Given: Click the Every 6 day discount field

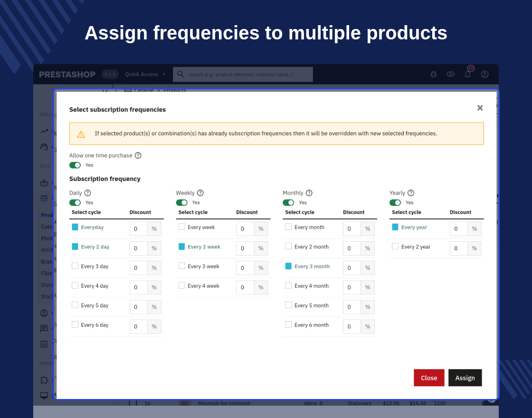Looking at the screenshot, I should click(138, 326).
